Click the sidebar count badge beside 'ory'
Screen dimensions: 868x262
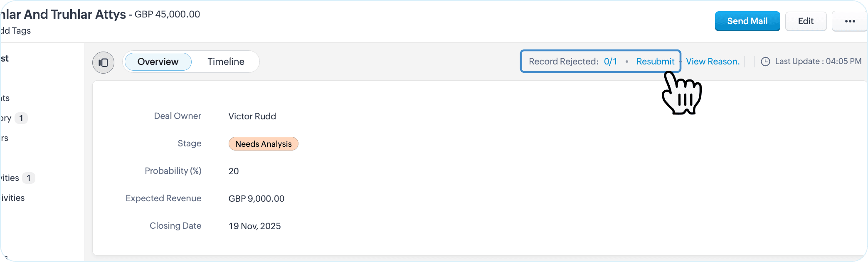click(x=21, y=118)
